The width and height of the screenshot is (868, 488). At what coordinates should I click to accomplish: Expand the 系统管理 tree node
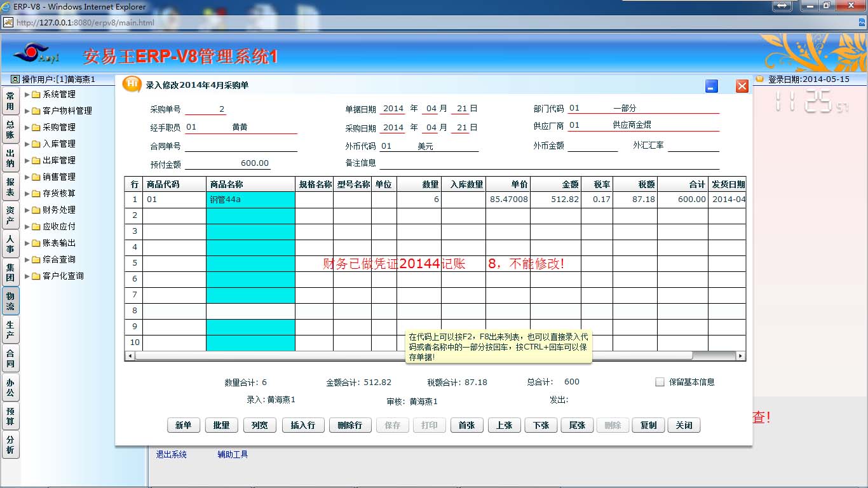click(x=27, y=94)
